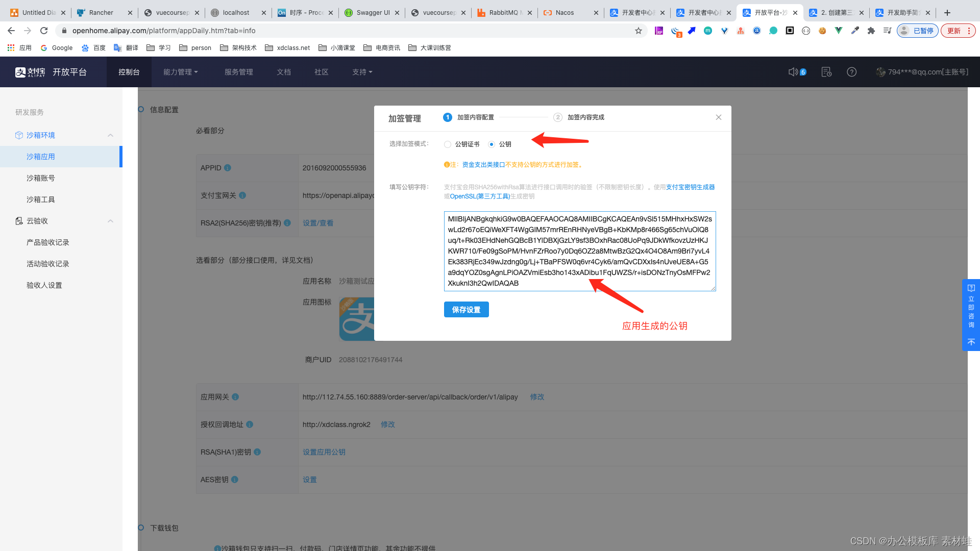Click the bookmark star in address bar
This screenshot has height=551, width=980.
[x=638, y=31]
